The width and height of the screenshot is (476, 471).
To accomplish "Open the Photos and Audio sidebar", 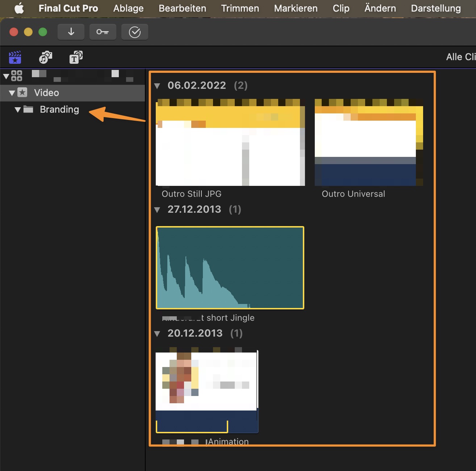I will click(x=46, y=57).
